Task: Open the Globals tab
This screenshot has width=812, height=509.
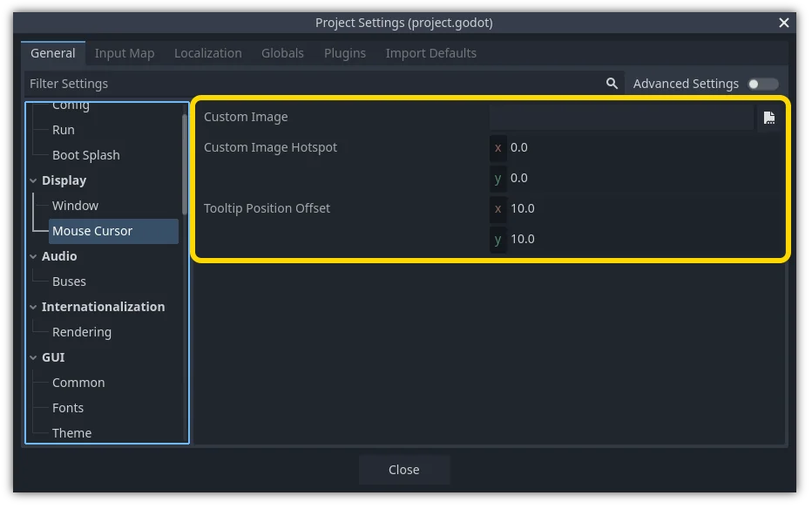Action: (282, 53)
